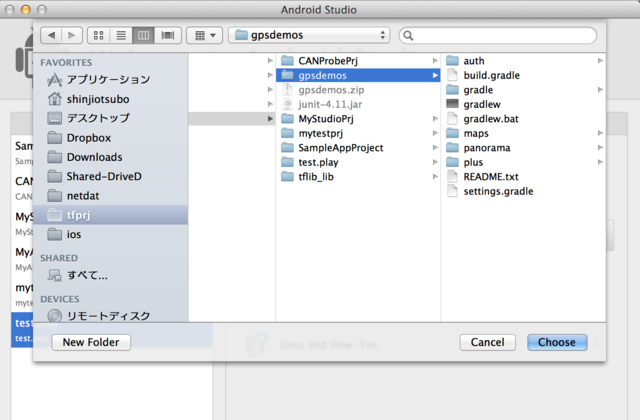
Task: Click the search field
Action: [x=498, y=35]
